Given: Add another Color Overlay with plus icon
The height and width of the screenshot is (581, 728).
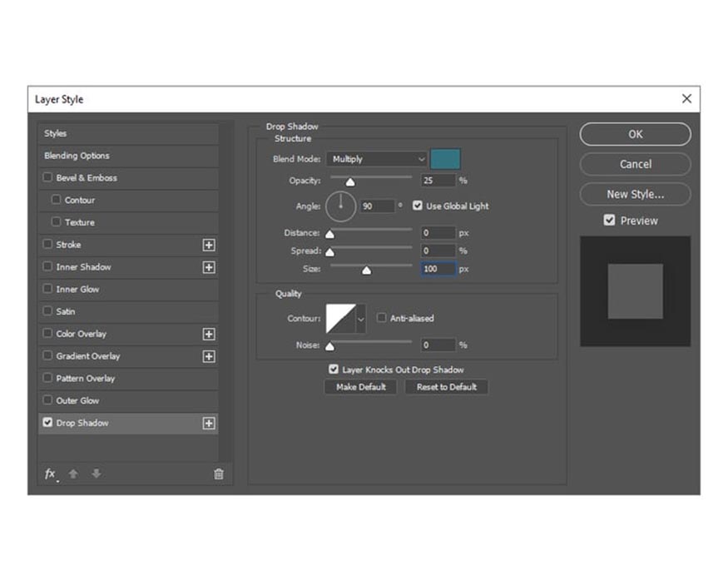Looking at the screenshot, I should tap(209, 335).
